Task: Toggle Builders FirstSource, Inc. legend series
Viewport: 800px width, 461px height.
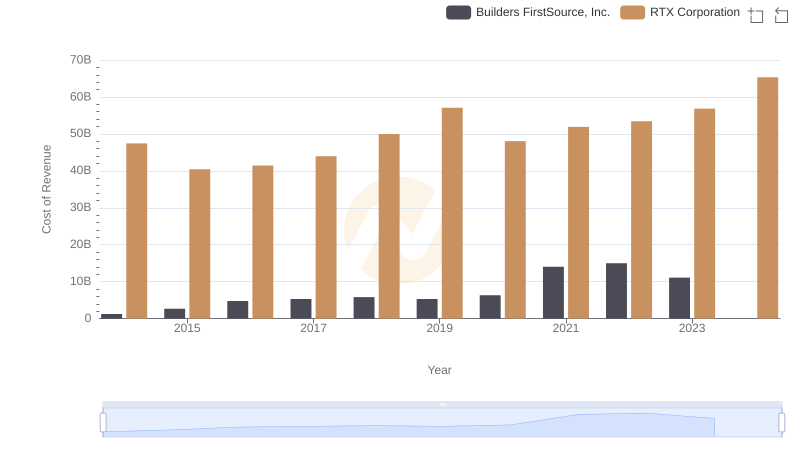Action: (528, 12)
